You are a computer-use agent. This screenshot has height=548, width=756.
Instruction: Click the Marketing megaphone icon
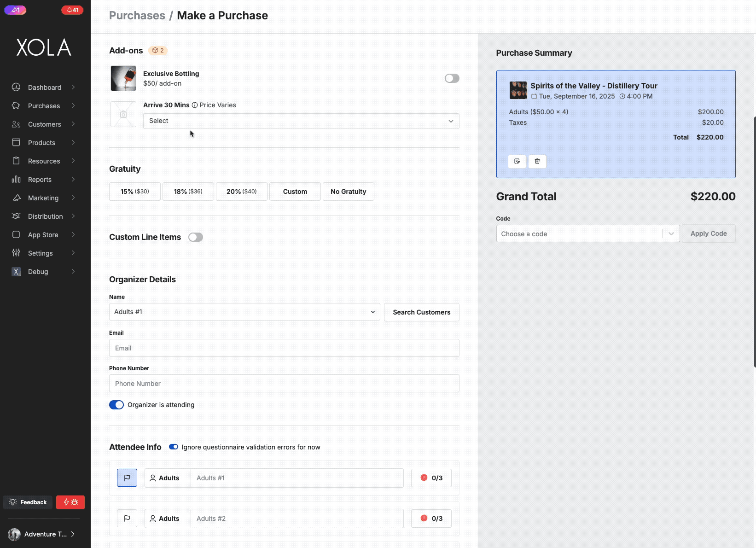[x=16, y=198]
